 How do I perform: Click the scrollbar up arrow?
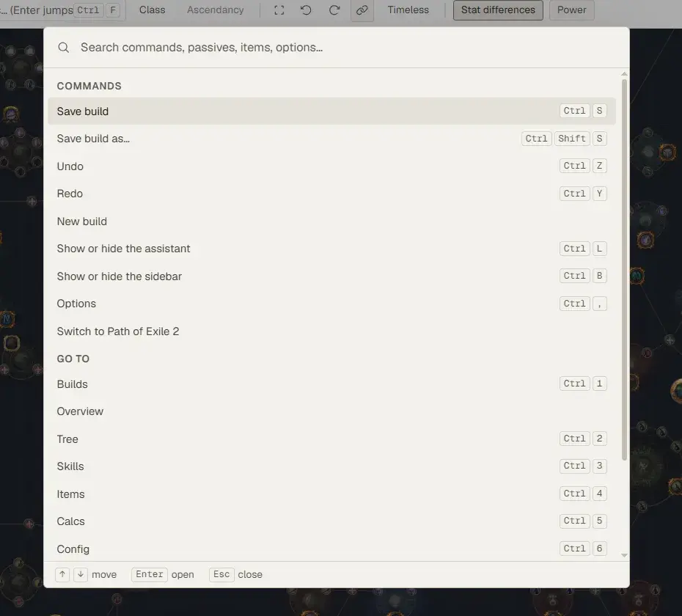[625, 74]
